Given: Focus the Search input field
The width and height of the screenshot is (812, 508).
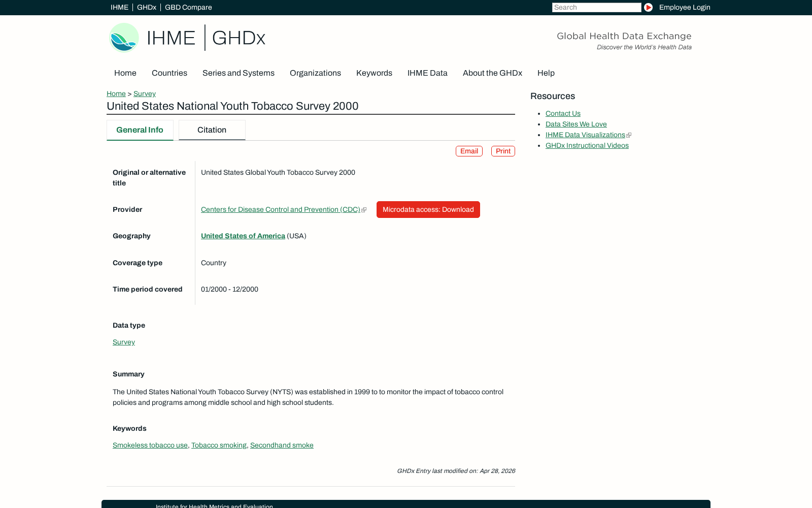Looking at the screenshot, I should point(596,7).
